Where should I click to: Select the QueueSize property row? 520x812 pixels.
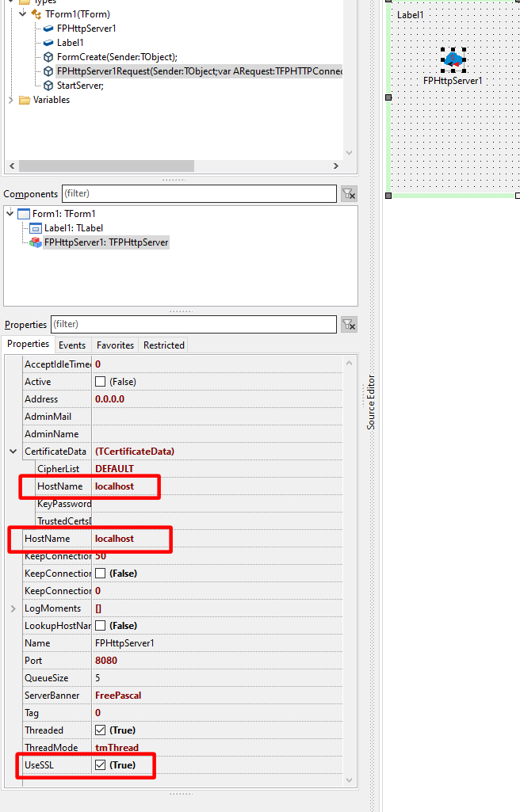coord(182,678)
